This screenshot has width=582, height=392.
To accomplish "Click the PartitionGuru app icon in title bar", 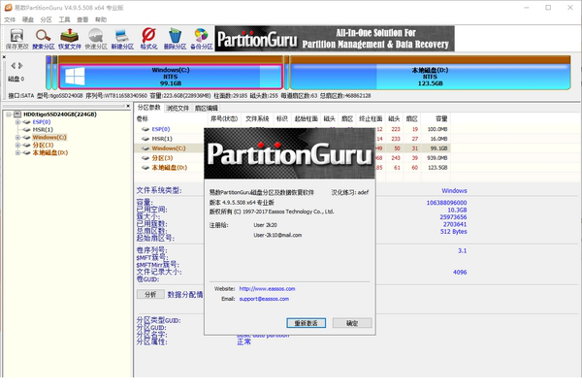I will pyautogui.click(x=8, y=8).
